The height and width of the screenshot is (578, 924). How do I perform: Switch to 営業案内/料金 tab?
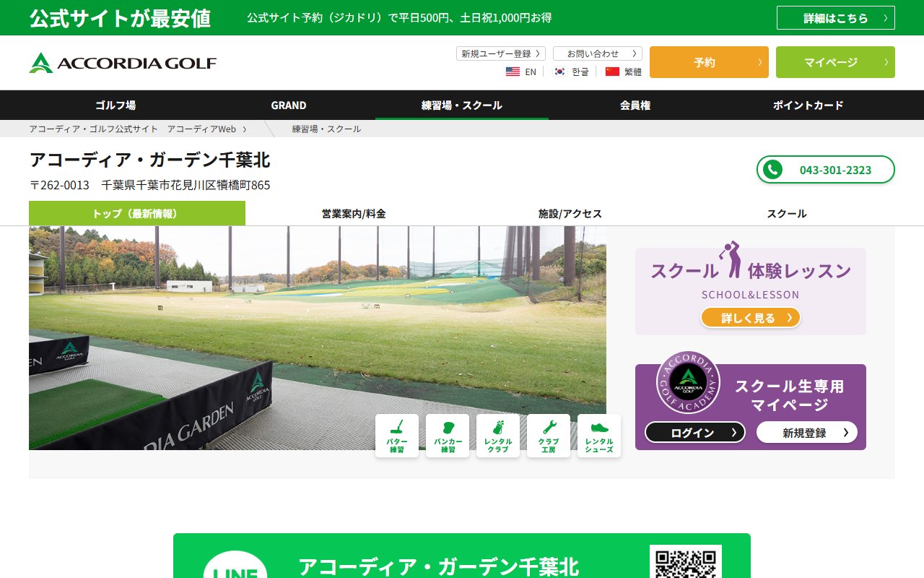point(354,213)
